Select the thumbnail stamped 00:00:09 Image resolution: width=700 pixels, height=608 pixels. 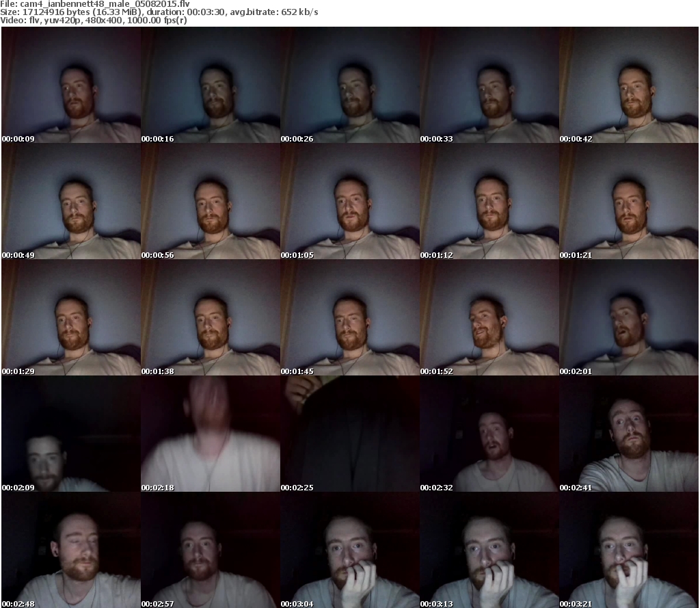click(x=71, y=85)
